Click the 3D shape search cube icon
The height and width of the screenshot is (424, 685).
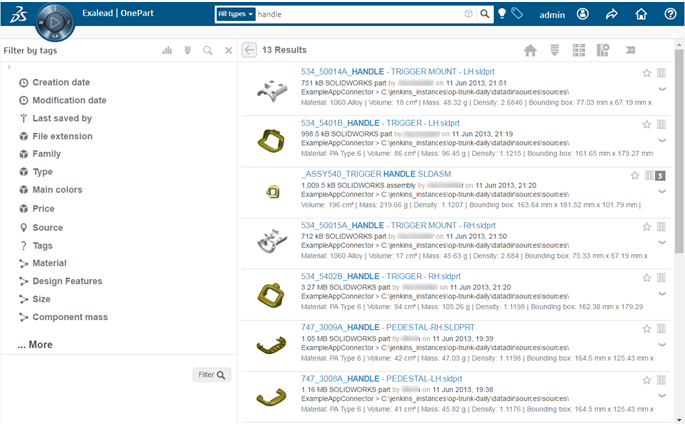468,14
